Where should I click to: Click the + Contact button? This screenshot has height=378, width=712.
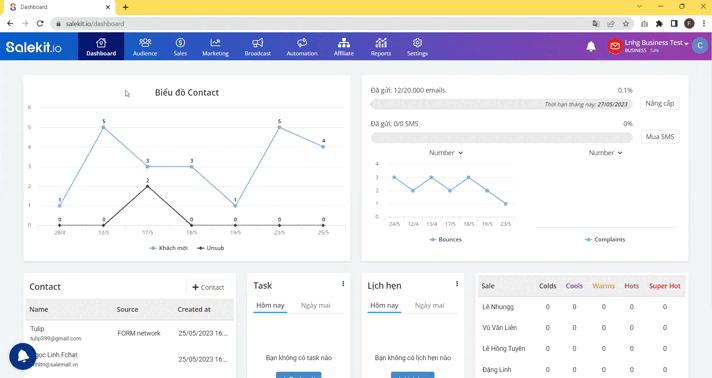[208, 287]
